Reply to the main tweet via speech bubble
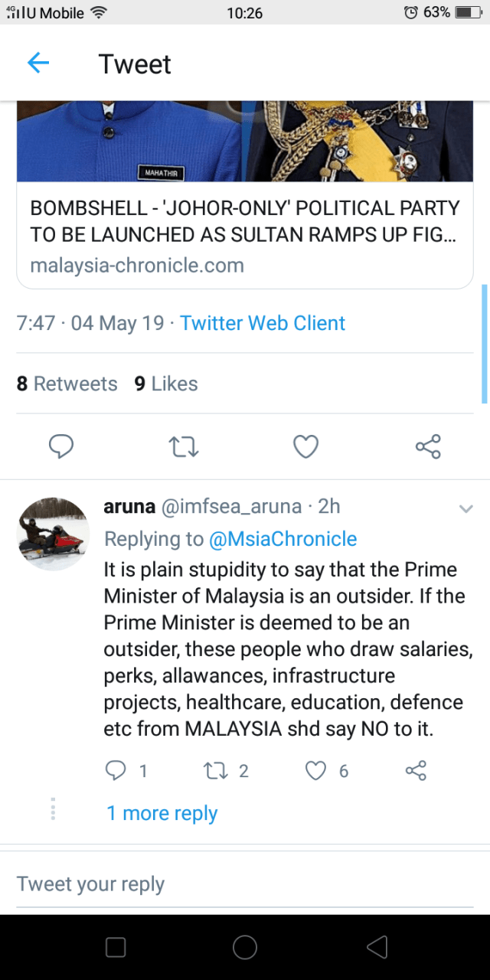The height and width of the screenshot is (980, 490). click(61, 446)
